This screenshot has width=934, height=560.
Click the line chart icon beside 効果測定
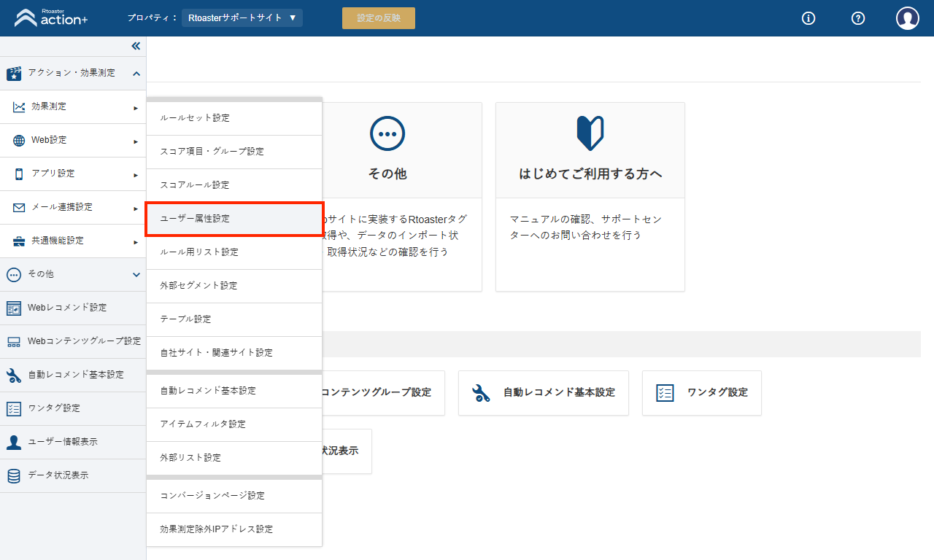(19, 107)
